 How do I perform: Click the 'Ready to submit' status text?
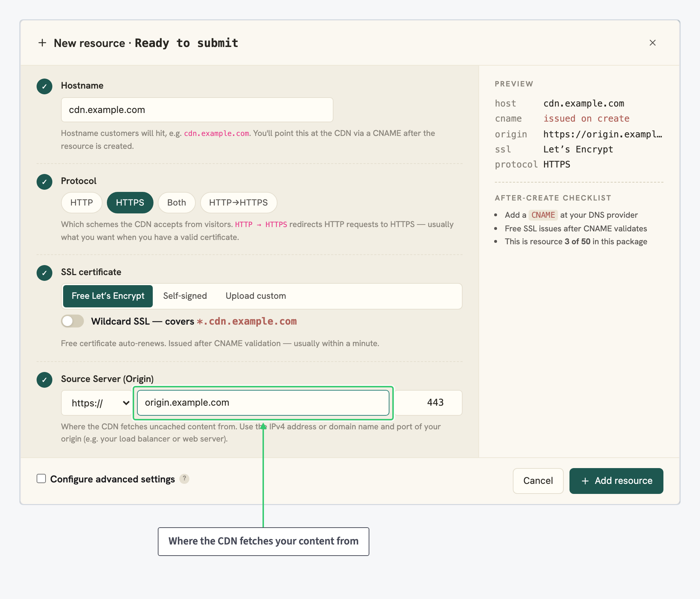pos(186,43)
